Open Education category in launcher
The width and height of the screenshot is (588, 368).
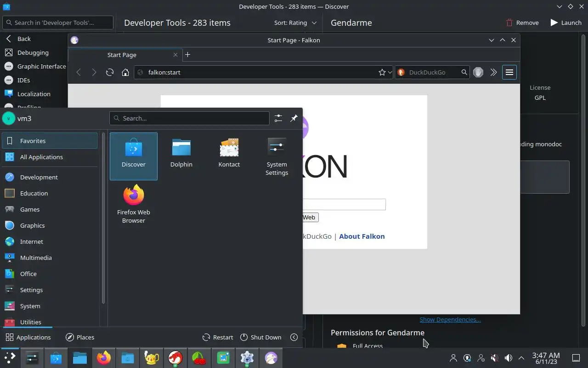[x=50, y=193]
